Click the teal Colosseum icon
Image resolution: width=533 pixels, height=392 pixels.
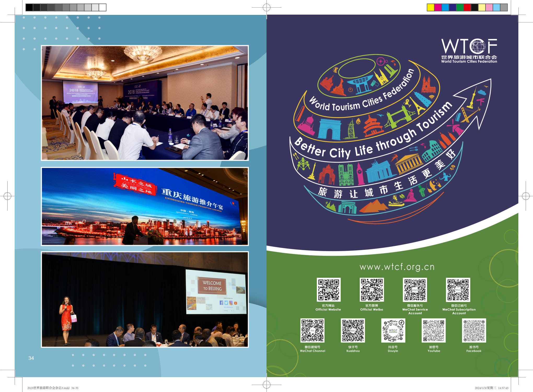(x=432, y=151)
